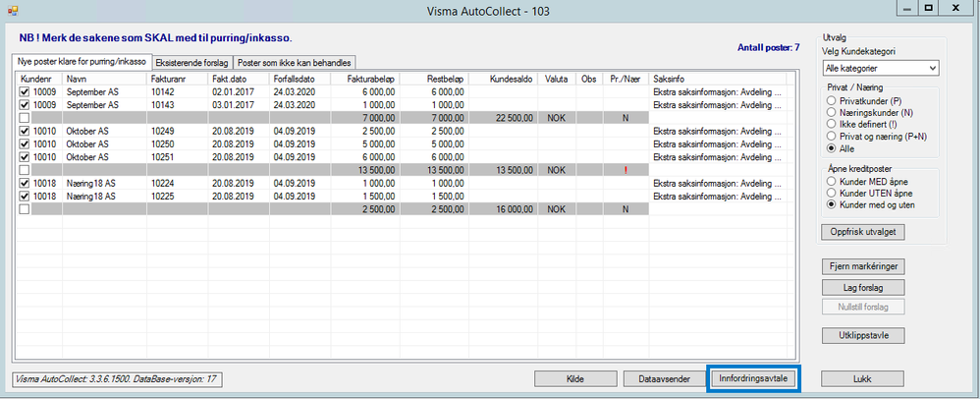Tick the summary row checkbox with Kundesaldo 22 500,00
This screenshot has height=399, width=980.
coord(25,118)
